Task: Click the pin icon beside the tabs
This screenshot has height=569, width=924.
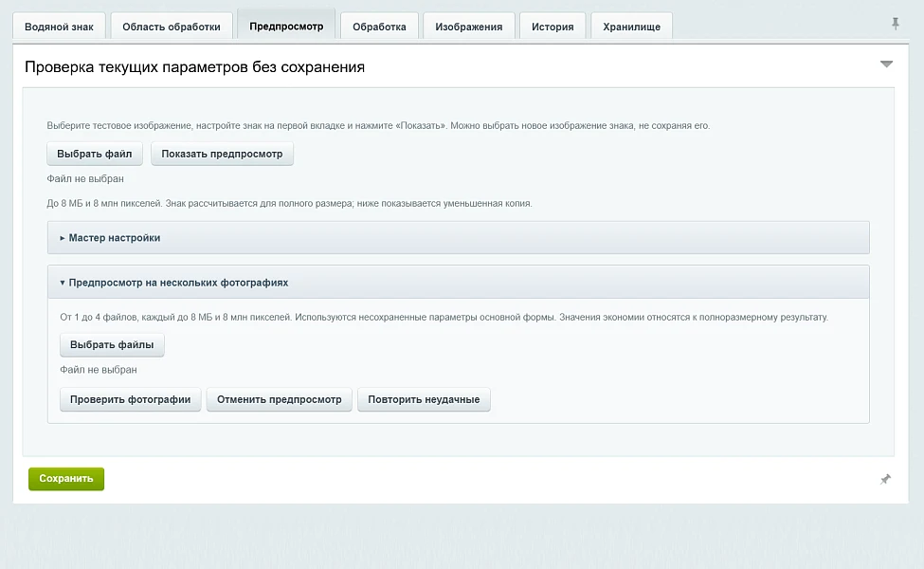Action: pyautogui.click(x=896, y=24)
